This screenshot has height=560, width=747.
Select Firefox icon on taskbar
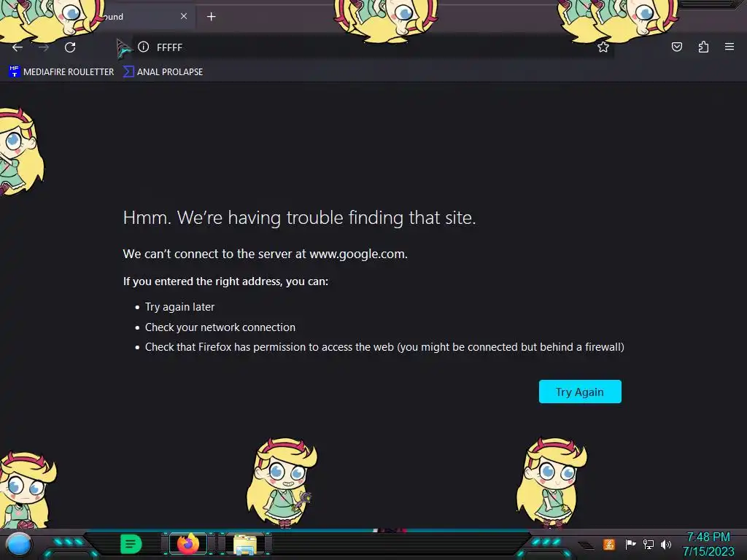188,543
